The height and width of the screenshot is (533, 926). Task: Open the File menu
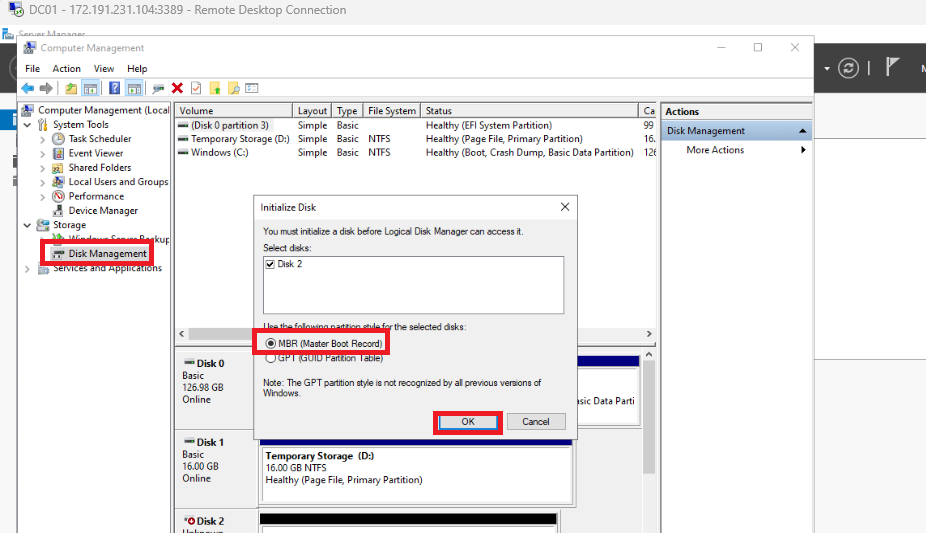click(x=32, y=68)
